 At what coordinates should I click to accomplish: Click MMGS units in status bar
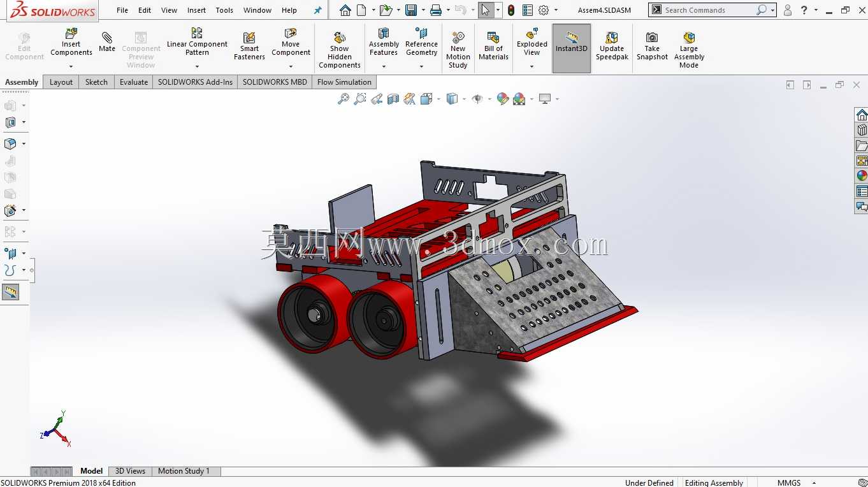788,483
